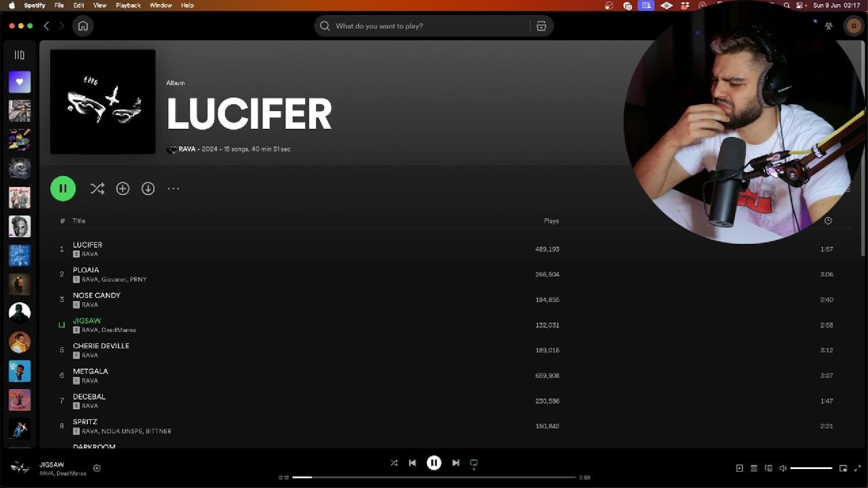
Task: Toggle repeat in the player bar
Action: click(474, 463)
